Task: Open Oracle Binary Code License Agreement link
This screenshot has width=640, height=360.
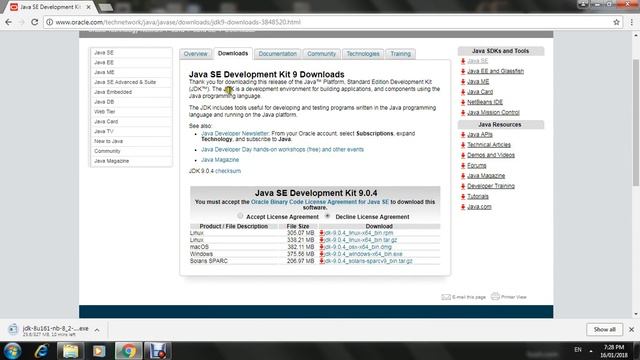Action: click(x=320, y=202)
